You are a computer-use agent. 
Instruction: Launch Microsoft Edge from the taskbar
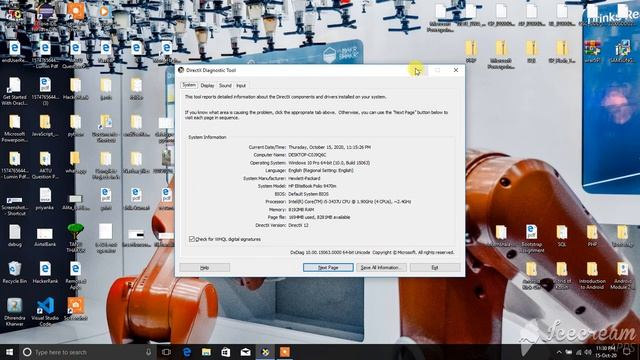(x=187, y=352)
